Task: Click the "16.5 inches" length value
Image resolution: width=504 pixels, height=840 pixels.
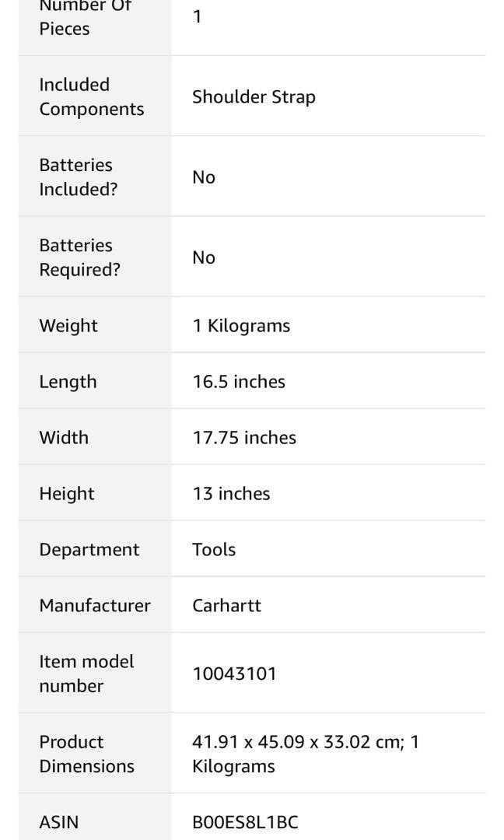Action: click(x=239, y=381)
